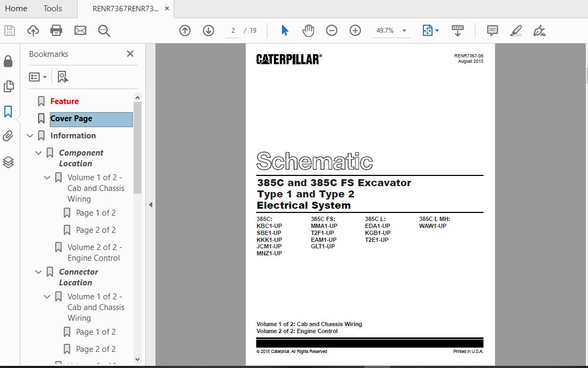Close the Bookmarks panel
Screen dimensions: 588x368
pos(130,54)
